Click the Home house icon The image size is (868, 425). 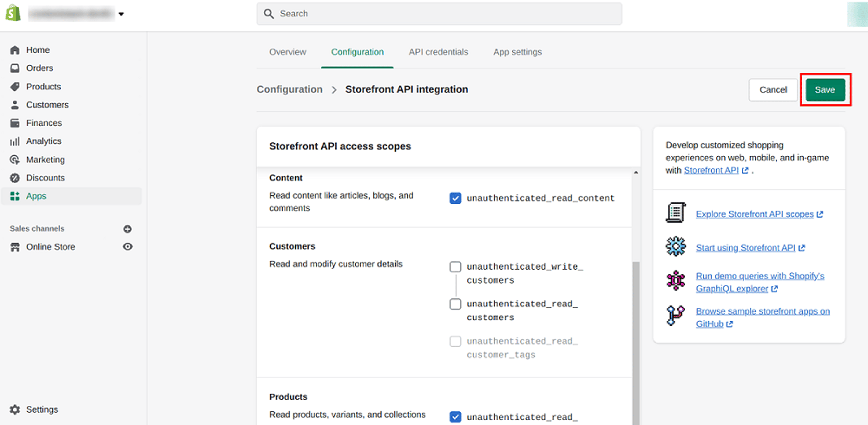point(15,50)
